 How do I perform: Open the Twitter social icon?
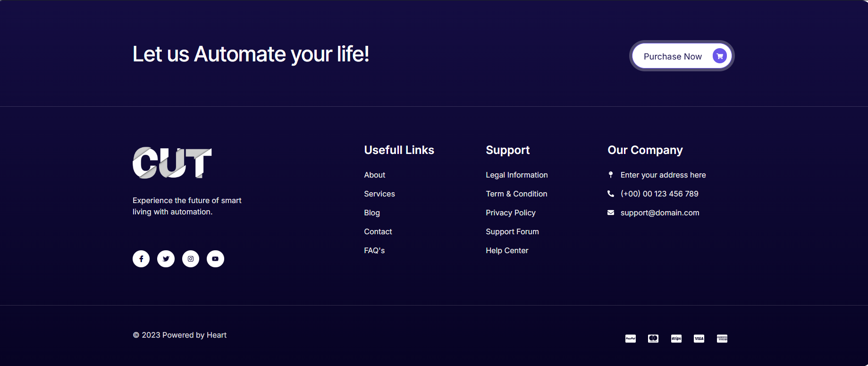tap(166, 259)
